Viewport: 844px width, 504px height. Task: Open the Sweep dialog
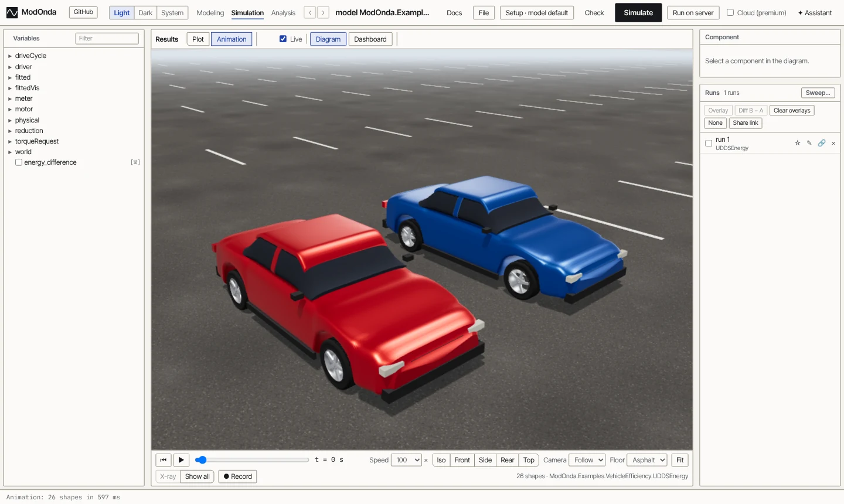pos(818,93)
